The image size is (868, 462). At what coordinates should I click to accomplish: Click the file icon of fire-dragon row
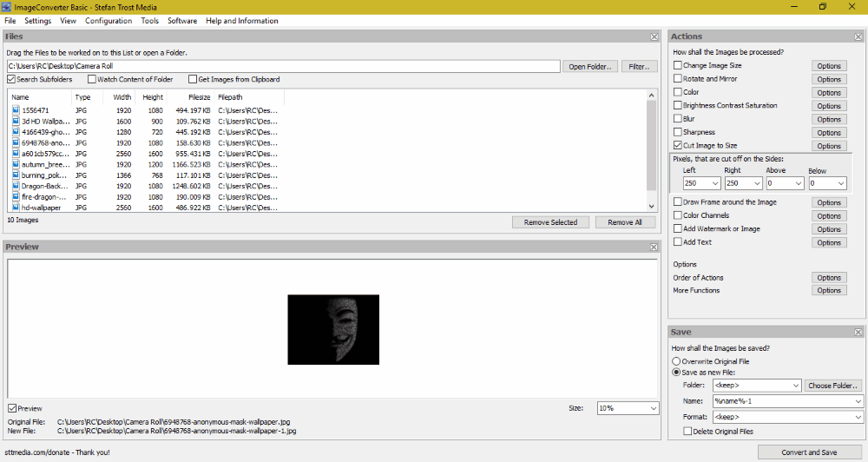pos(16,196)
